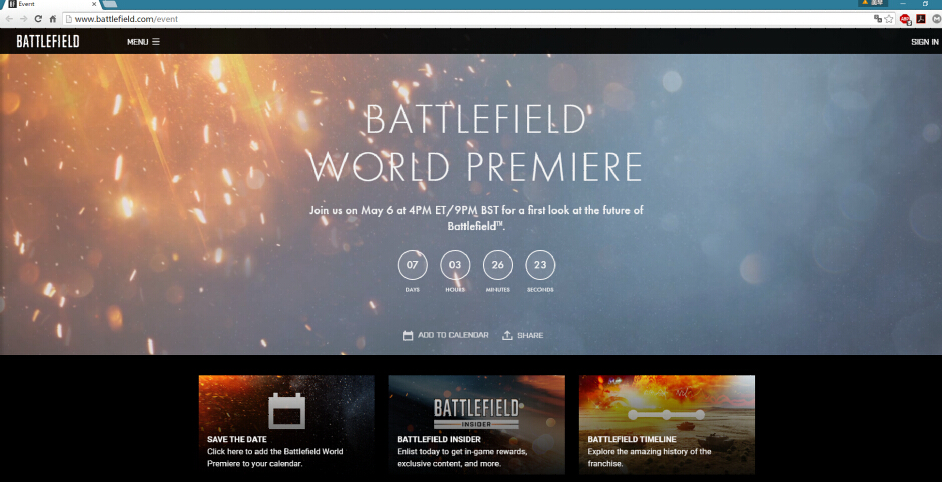This screenshot has width=942, height=482.
Task: Click the Battlefield logo in the header
Action: point(48,41)
